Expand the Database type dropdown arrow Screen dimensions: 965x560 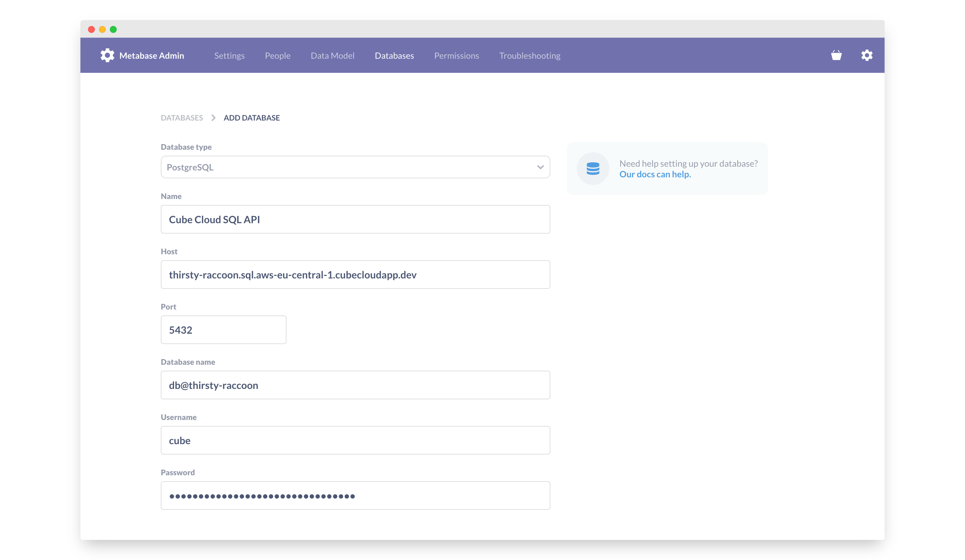pyautogui.click(x=540, y=167)
